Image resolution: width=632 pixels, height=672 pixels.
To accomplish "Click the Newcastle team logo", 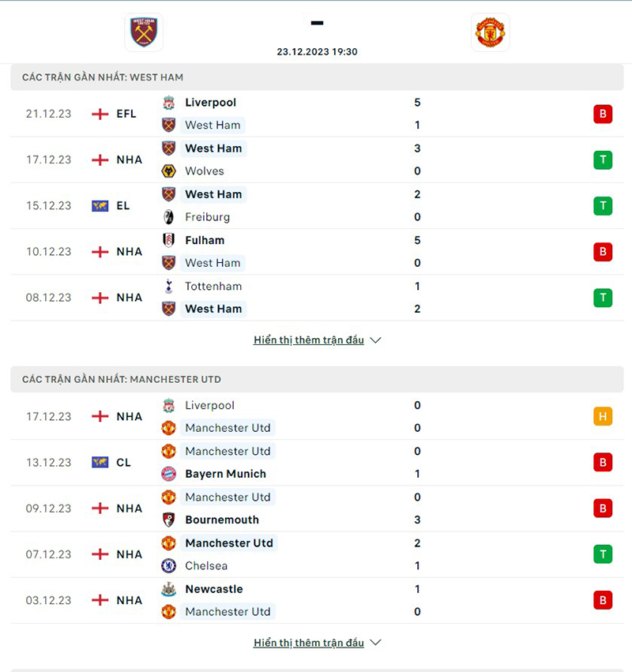I will (x=168, y=589).
